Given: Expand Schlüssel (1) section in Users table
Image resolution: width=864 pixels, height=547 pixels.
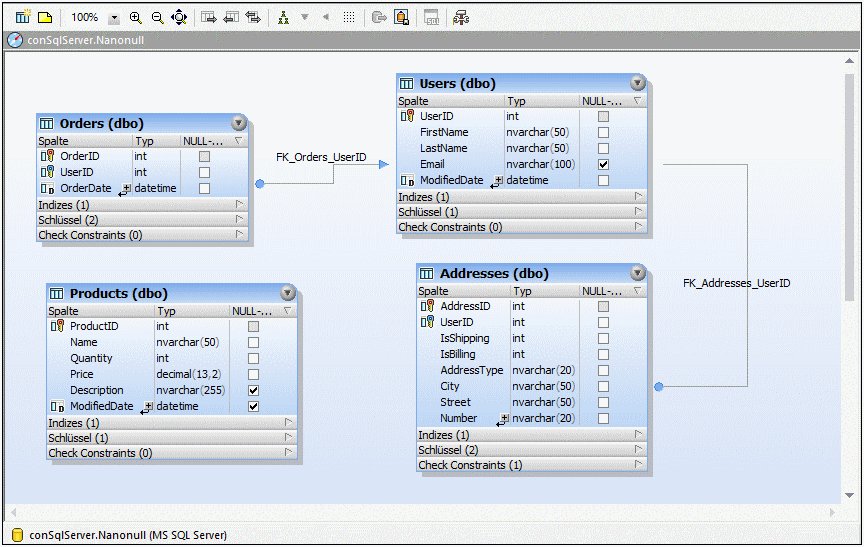Looking at the screenshot, I should pos(638,212).
